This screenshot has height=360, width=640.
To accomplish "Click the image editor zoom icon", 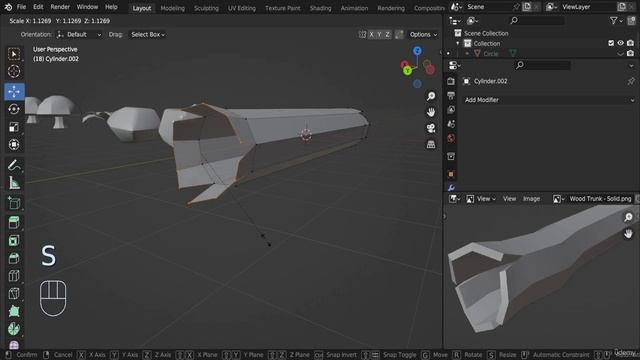I will (x=628, y=217).
